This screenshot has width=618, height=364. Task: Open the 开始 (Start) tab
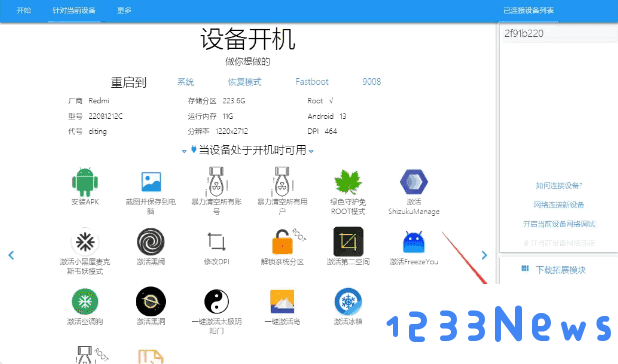pyautogui.click(x=24, y=11)
